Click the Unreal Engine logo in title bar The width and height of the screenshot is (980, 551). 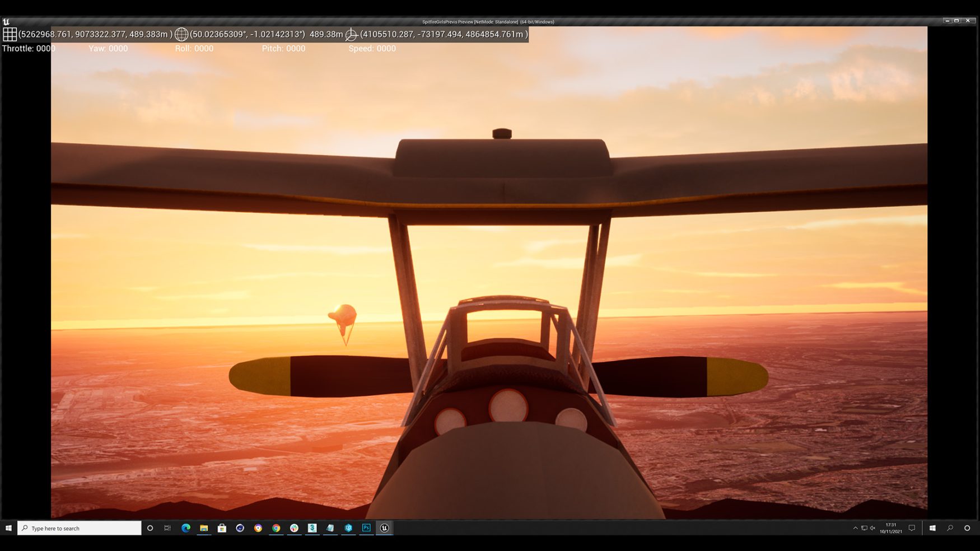[x=6, y=22]
